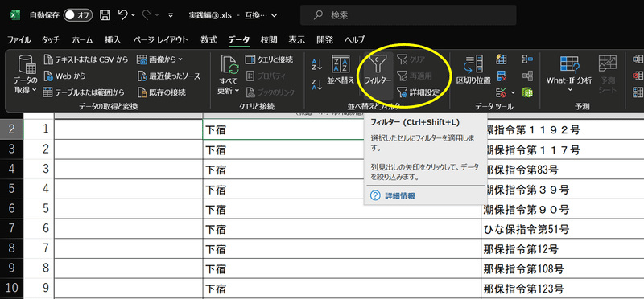644x299 pixels.
Task: Toggle the 自動保存 AutoSave switch
Action: 78,15
